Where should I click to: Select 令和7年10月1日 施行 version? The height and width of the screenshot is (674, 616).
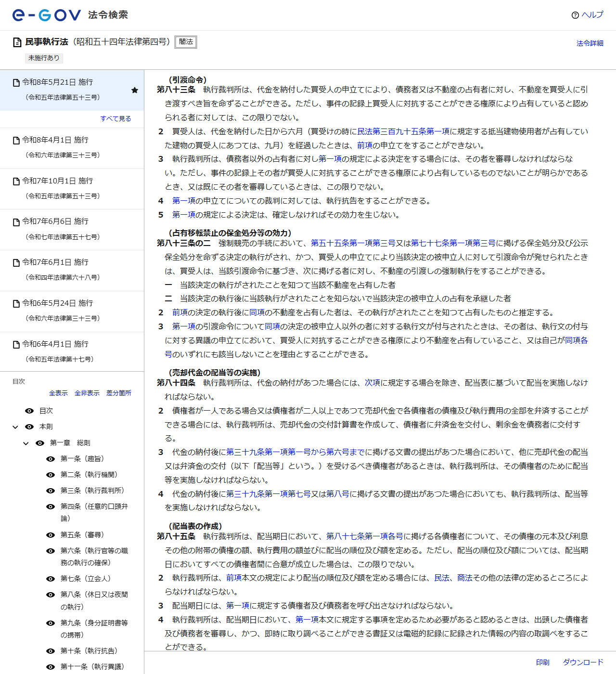point(72,189)
